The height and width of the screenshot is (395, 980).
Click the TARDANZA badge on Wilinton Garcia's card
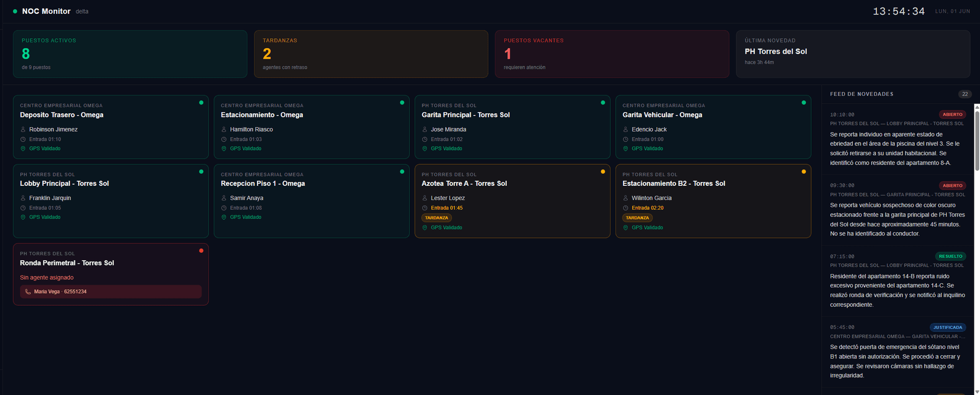coord(638,218)
